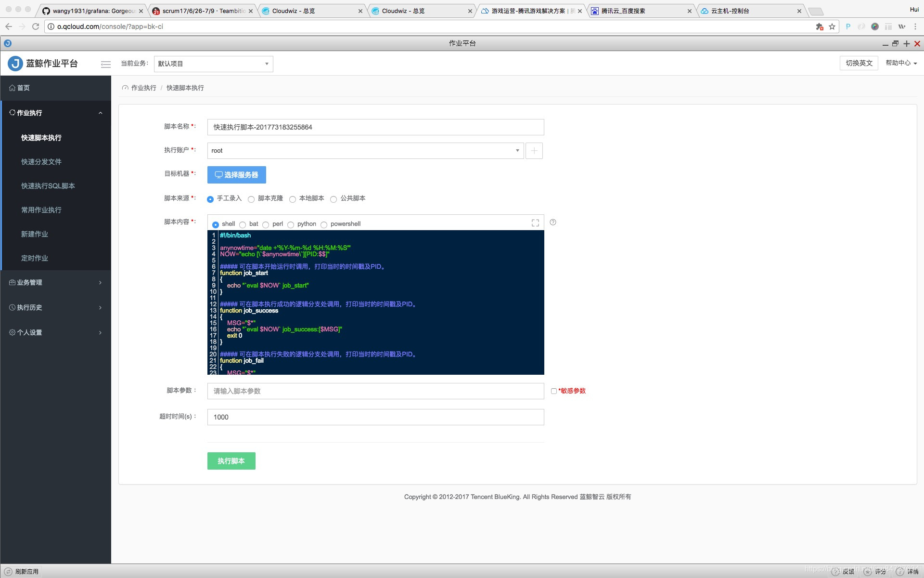The height and width of the screenshot is (578, 924).
Task: Click the BlueKing J logo icon
Action: tap(15, 63)
